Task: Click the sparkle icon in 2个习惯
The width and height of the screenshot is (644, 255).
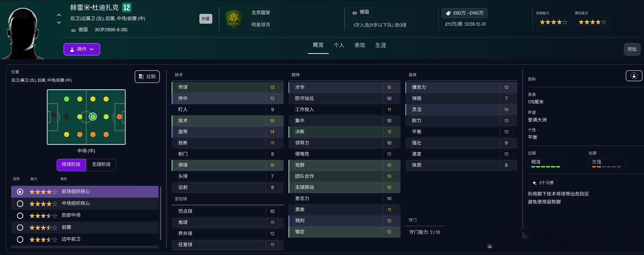Action: click(x=534, y=183)
